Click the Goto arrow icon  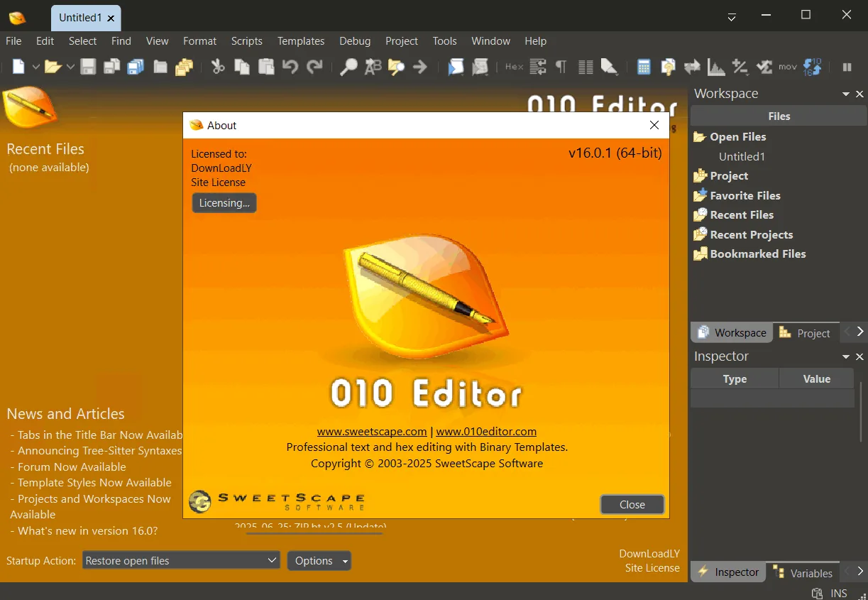point(420,67)
